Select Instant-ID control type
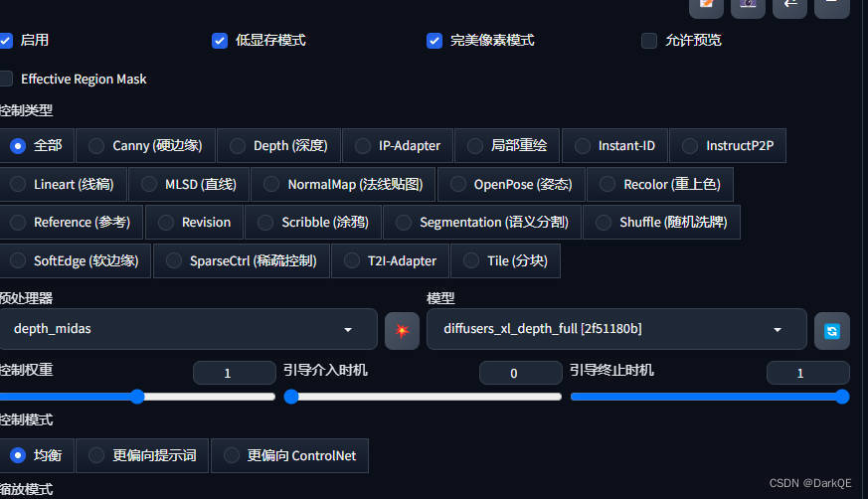The height and width of the screenshot is (499, 868). coord(615,145)
